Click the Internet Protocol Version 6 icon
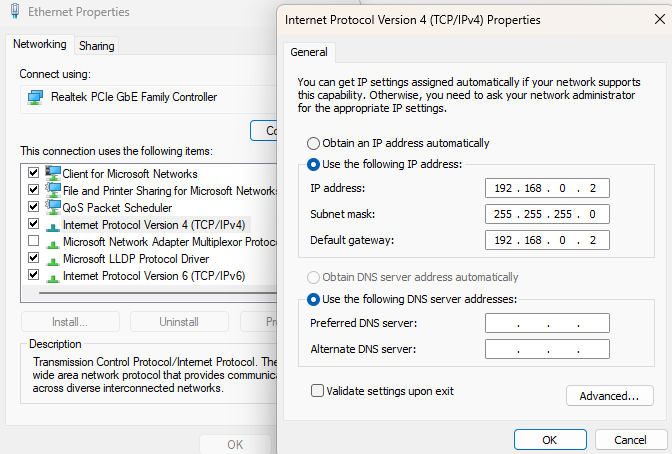Image resolution: width=672 pixels, height=454 pixels. coord(53,276)
